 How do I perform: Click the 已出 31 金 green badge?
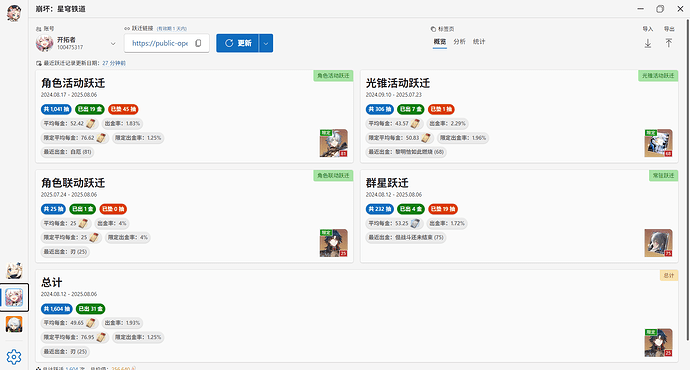tap(90, 309)
